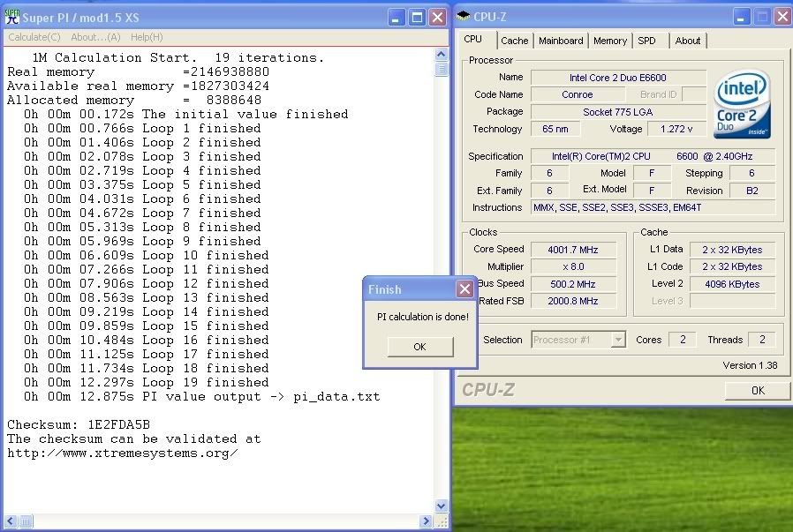Click the 'PI value output -> pi_data.txt' line
Viewport: 793px width, 532px height.
click(x=202, y=396)
